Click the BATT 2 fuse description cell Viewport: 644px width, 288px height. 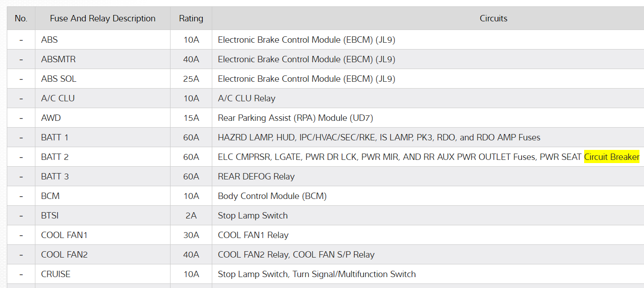coord(55,157)
